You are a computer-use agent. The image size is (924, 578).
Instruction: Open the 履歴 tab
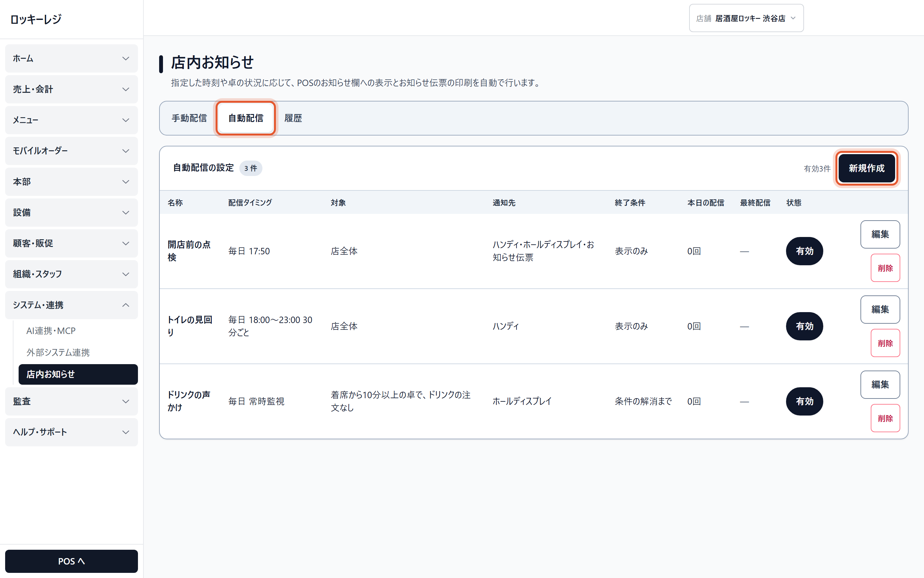293,118
